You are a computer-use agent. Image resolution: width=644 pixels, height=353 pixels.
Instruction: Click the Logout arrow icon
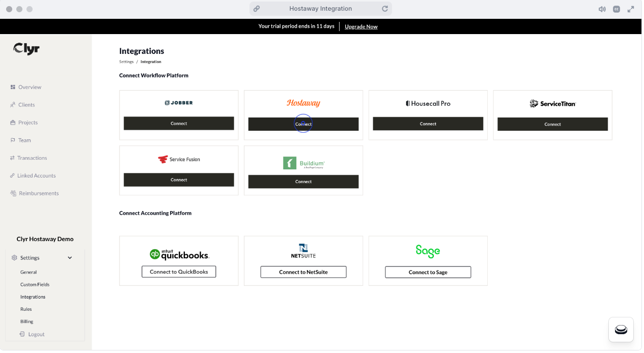point(22,334)
